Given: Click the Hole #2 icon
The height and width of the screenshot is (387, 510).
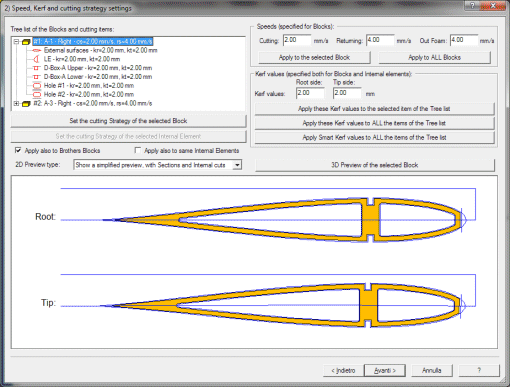Looking at the screenshot, I should 37,94.
